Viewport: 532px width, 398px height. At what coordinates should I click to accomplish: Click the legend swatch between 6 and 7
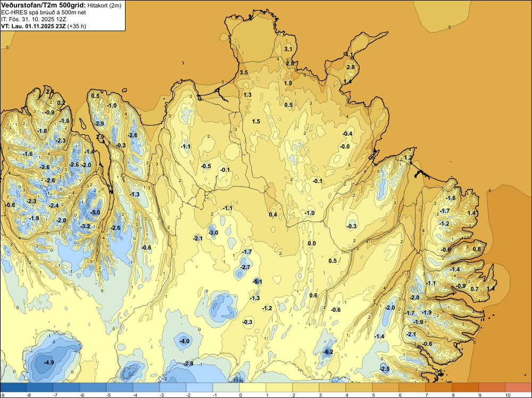(412, 387)
